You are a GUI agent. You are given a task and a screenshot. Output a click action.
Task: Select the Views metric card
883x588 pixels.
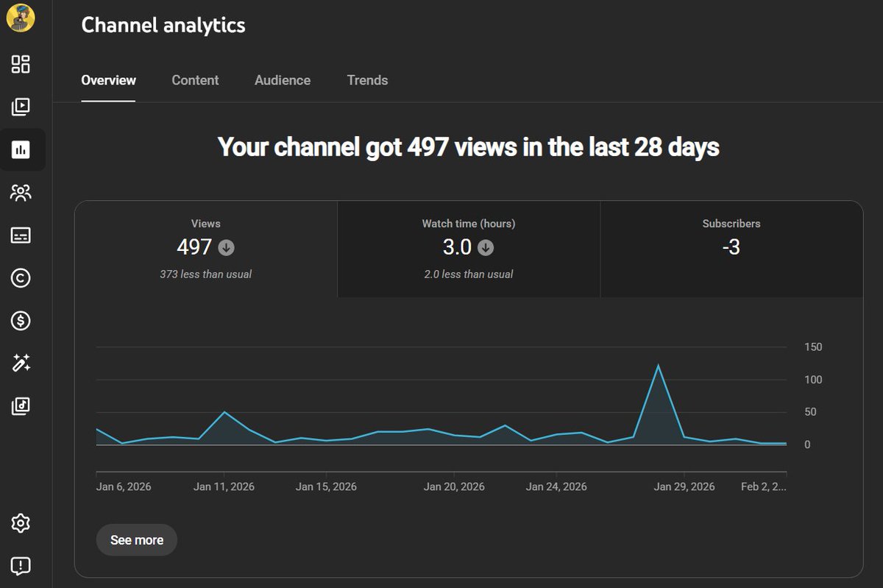pos(206,249)
